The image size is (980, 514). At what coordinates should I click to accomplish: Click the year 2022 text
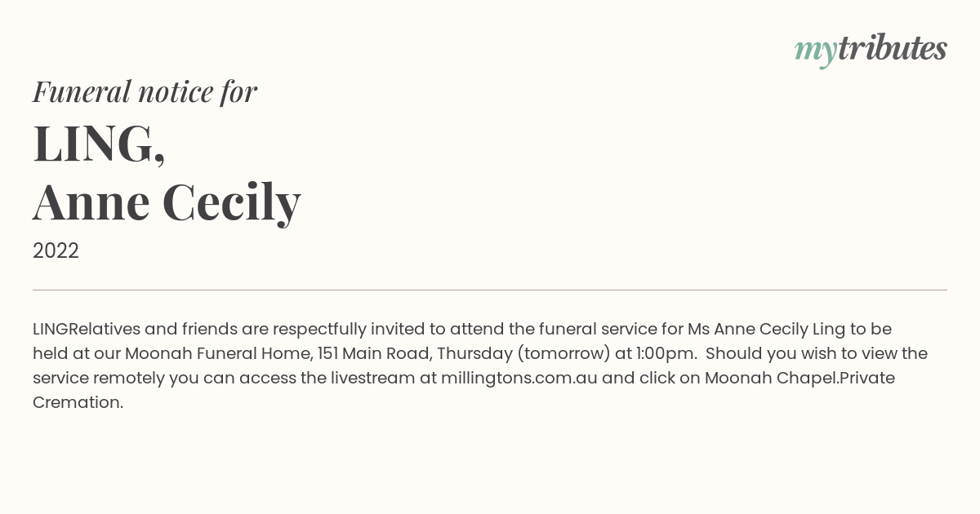pyautogui.click(x=56, y=251)
